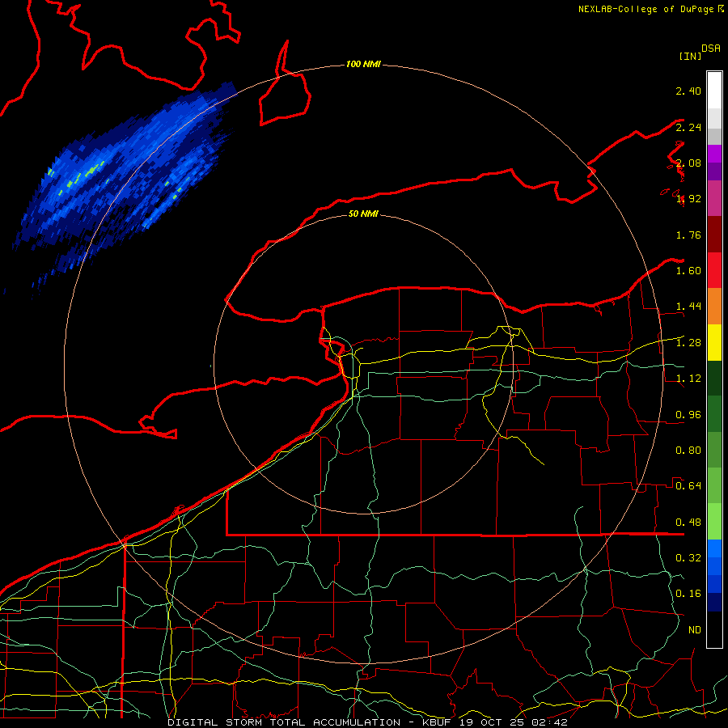Select the 0.80 legend value
The height and width of the screenshot is (728, 728).
coord(688,451)
